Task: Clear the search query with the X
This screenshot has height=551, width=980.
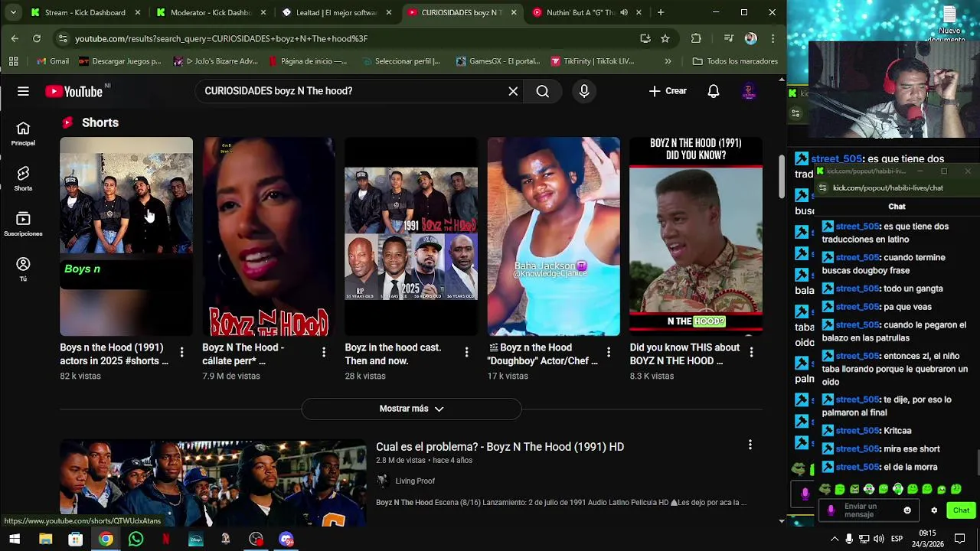Action: pyautogui.click(x=513, y=91)
